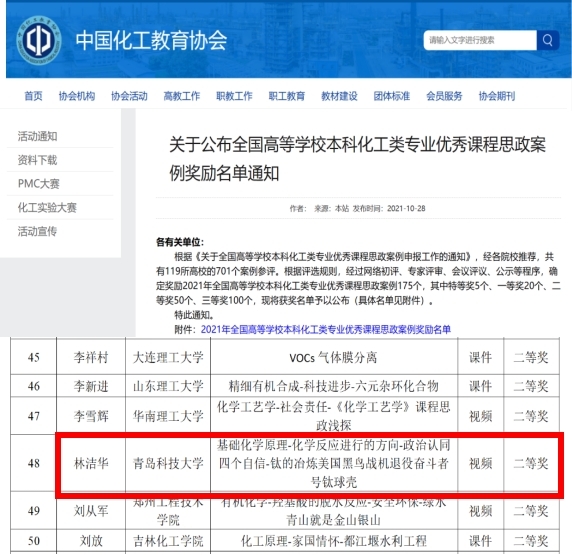Click 视频 in 林洁华's row
The image size is (572, 555).
(480, 463)
